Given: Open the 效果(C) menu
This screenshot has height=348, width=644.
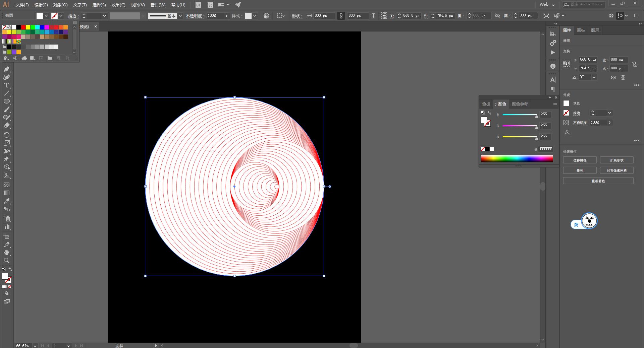Looking at the screenshot, I should pos(118,5).
